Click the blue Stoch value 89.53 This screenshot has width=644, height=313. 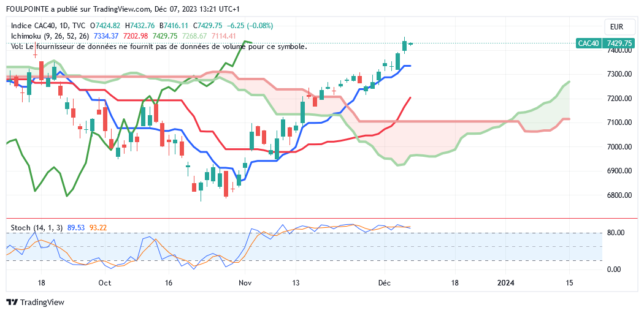(x=75, y=228)
